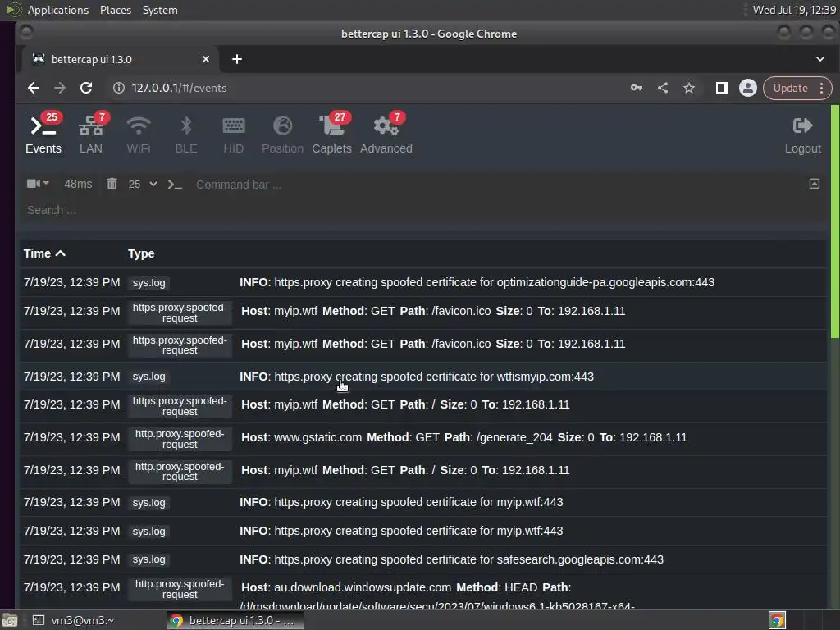Screen dimensions: 840x630
Task: Click the command prompt icon
Action: [x=175, y=185]
